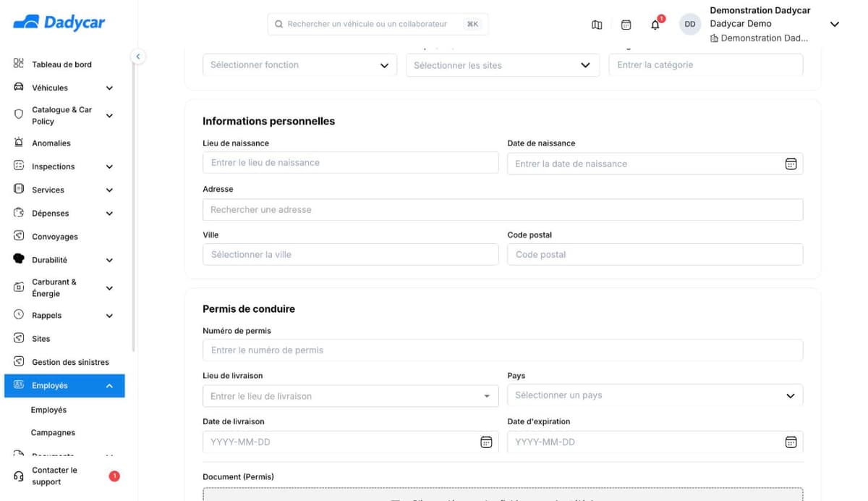Click the Dadycar logo

click(59, 23)
